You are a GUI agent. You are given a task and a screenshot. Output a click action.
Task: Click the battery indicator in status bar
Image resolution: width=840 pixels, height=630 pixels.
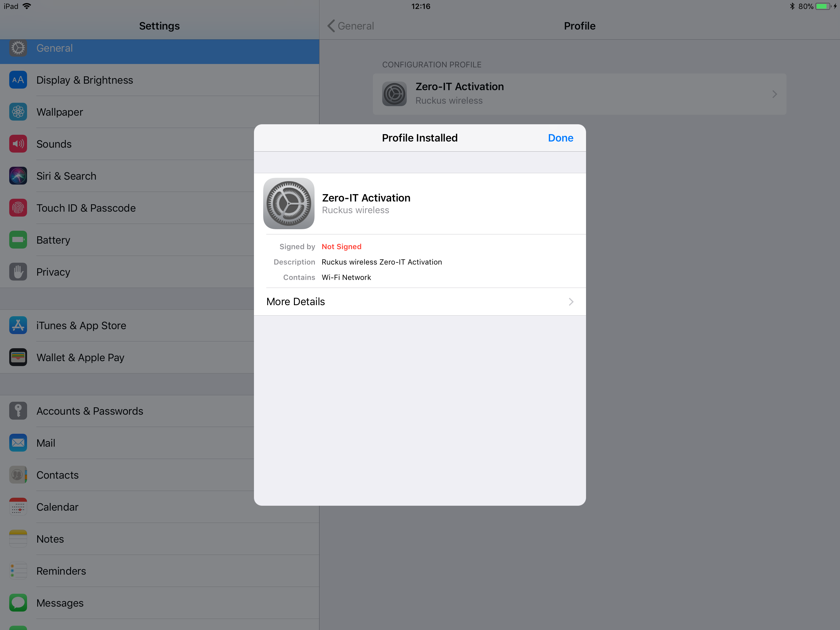pos(822,6)
